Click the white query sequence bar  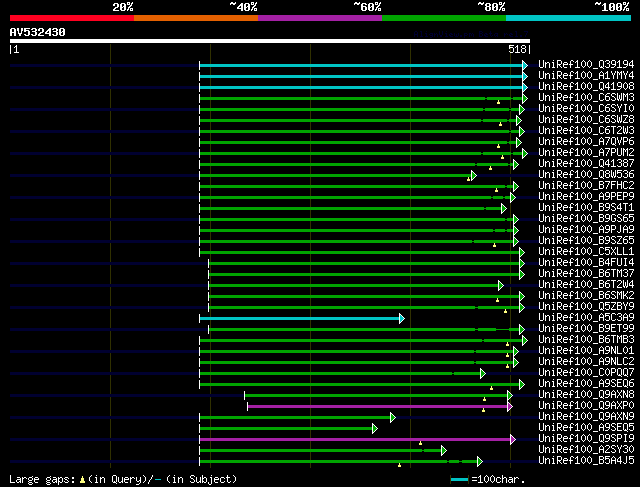270,41
